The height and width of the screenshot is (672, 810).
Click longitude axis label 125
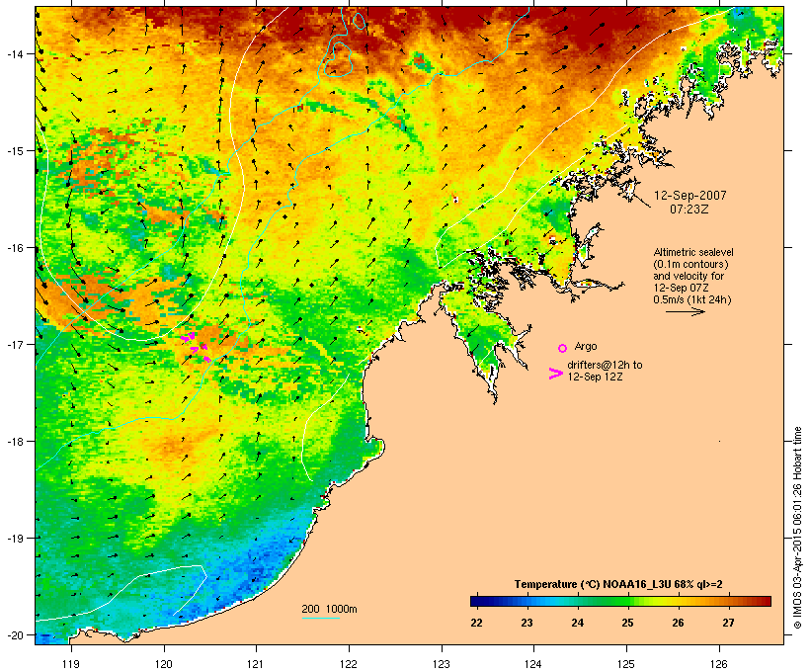(626, 664)
